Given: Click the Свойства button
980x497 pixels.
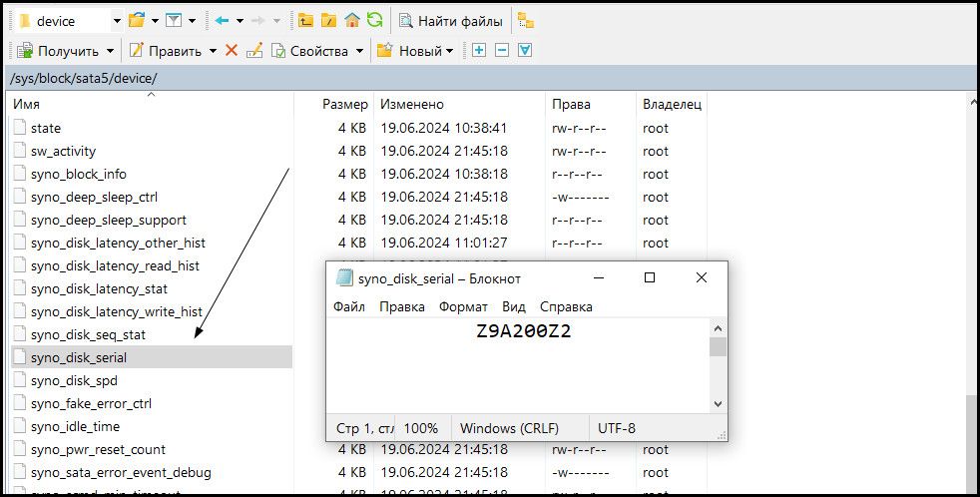Looking at the screenshot, I should point(318,50).
